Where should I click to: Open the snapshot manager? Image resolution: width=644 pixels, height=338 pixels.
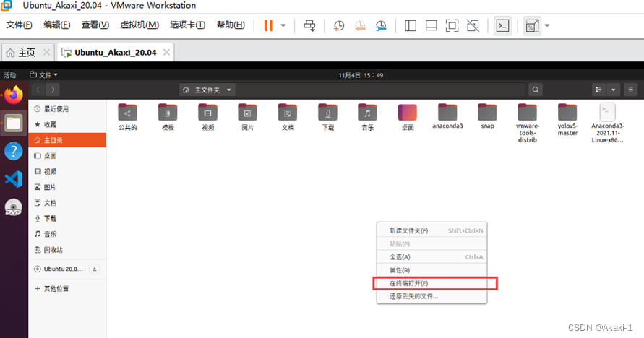coord(381,25)
